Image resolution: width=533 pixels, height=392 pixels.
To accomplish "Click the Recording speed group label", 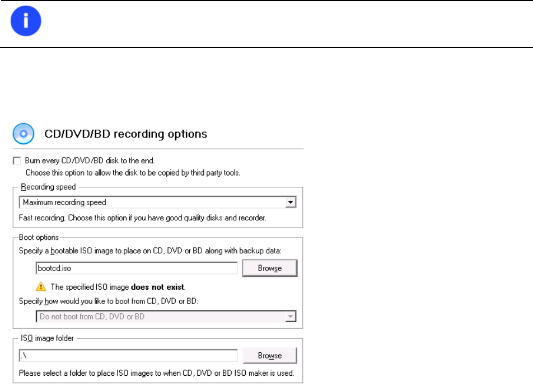I will 48,187.
